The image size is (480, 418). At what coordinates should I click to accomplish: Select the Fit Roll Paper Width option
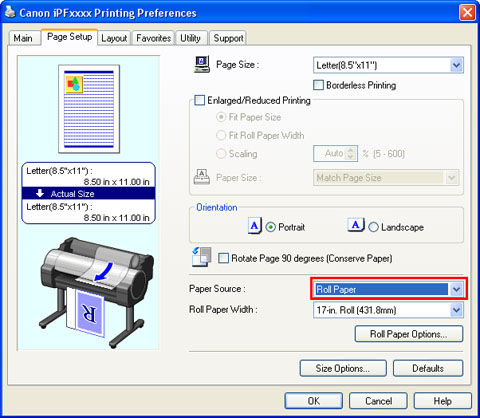pos(221,135)
